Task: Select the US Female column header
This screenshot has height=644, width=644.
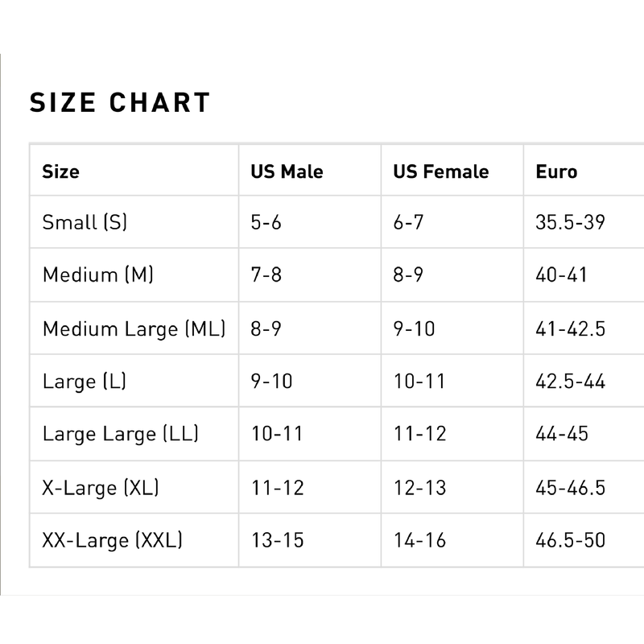Action: (440, 171)
